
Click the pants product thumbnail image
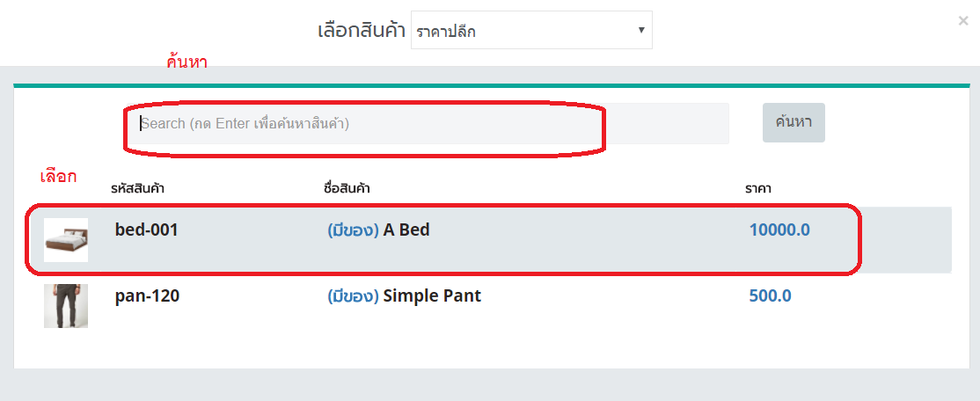[x=66, y=306]
